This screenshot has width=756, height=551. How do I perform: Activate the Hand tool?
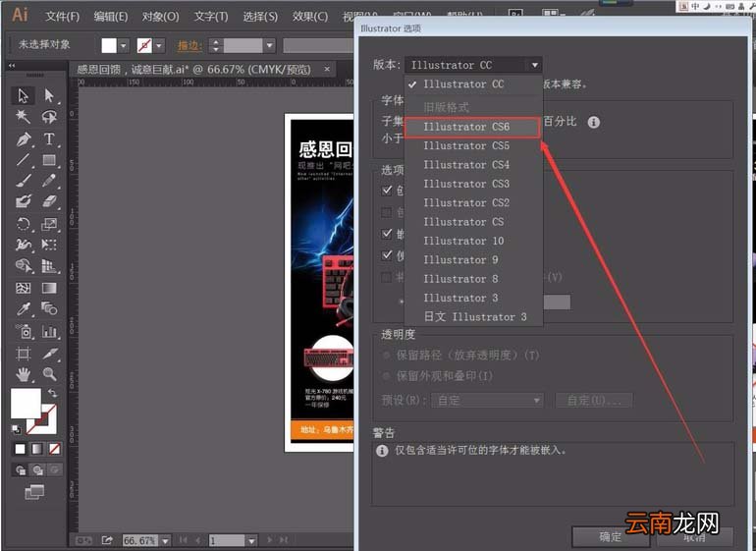pos(24,374)
